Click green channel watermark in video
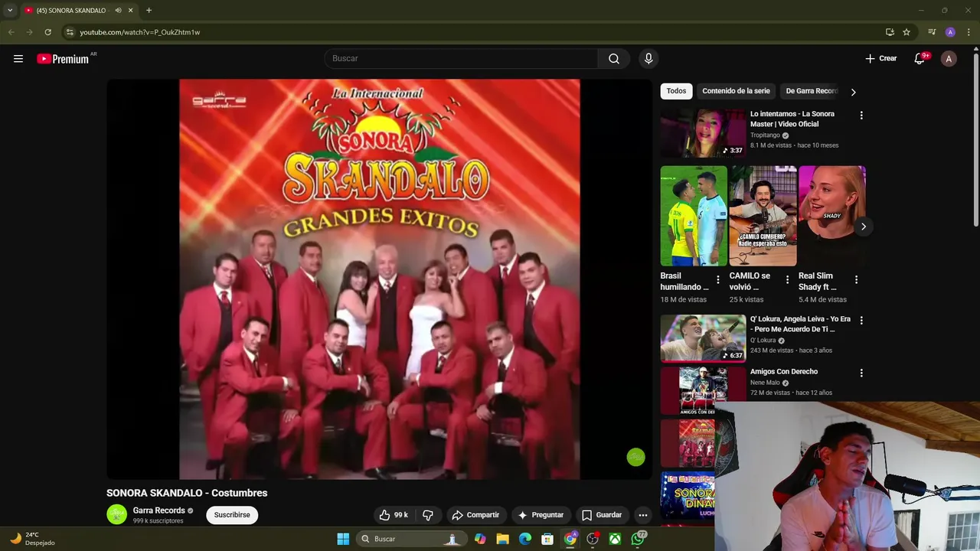Screen dimensions: 980x551 pyautogui.click(x=635, y=458)
